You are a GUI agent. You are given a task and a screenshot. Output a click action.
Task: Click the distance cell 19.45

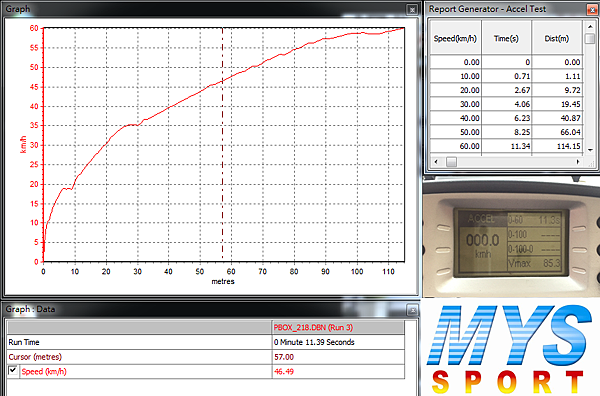pos(557,104)
